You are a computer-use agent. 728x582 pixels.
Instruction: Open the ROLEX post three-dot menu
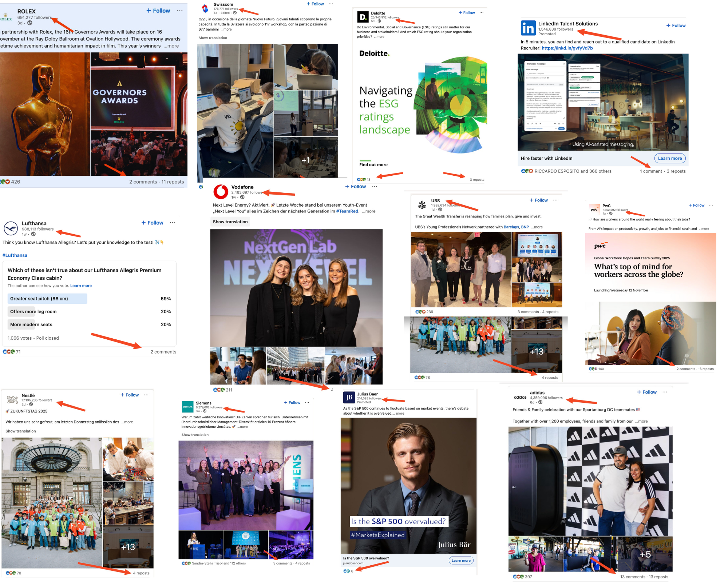(x=180, y=11)
